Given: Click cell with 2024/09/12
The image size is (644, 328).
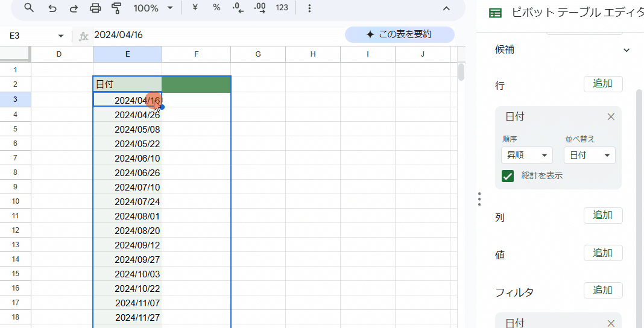Looking at the screenshot, I should (x=128, y=245).
